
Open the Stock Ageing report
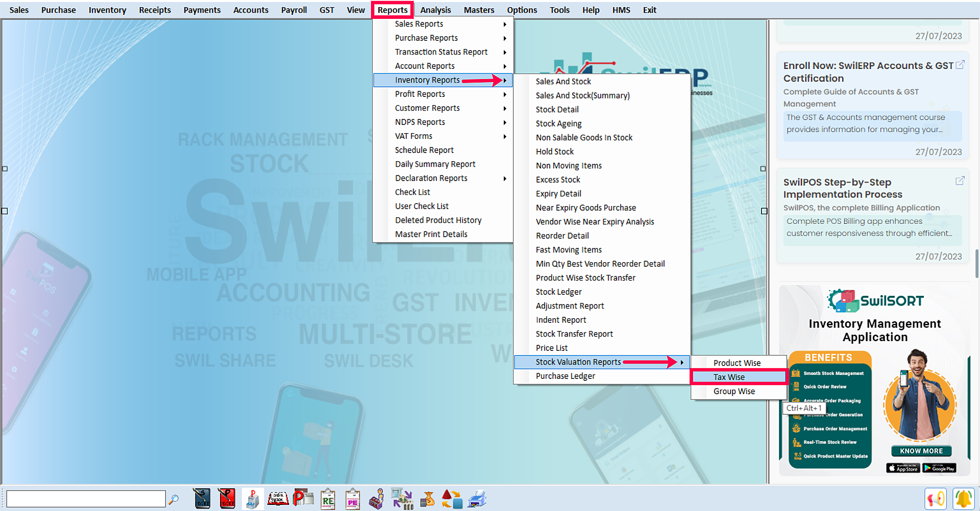click(x=602, y=123)
